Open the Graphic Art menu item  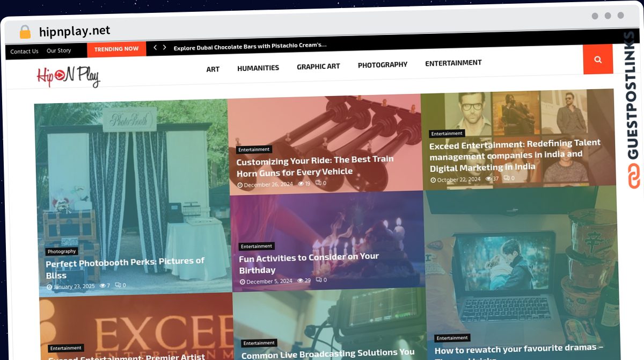click(318, 67)
